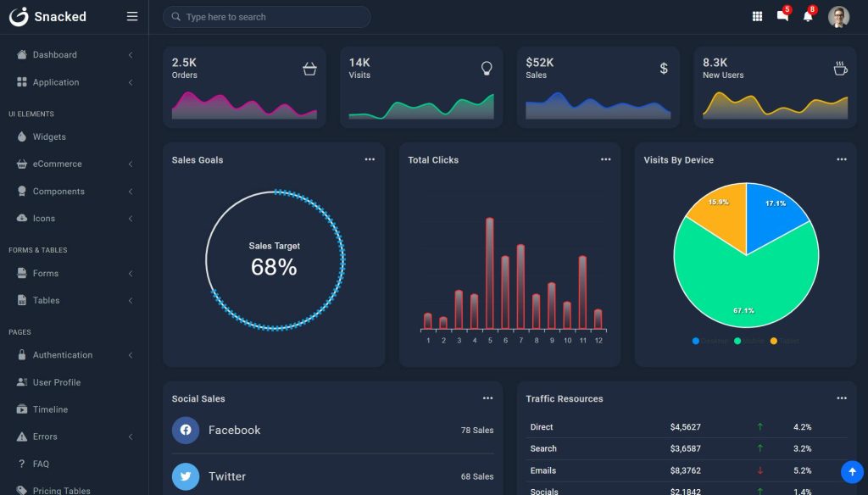Click the Facebook icon under Social Sales
The image size is (868, 495).
click(186, 431)
